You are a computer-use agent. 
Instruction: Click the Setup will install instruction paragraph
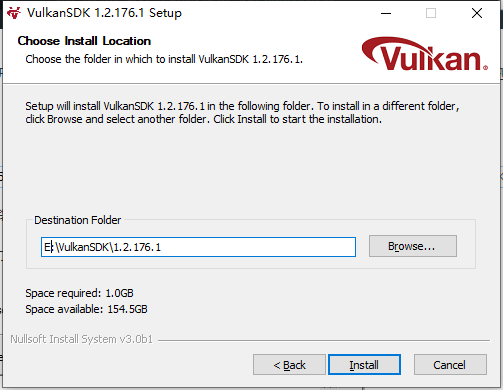[x=242, y=113]
